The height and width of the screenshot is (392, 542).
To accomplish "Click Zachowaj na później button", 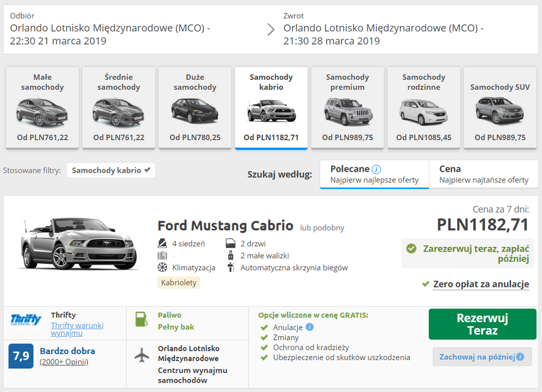I will click(482, 357).
